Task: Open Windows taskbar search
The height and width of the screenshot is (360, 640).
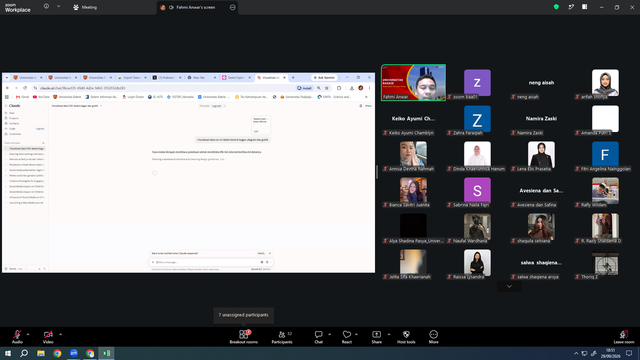Action: coord(24,353)
